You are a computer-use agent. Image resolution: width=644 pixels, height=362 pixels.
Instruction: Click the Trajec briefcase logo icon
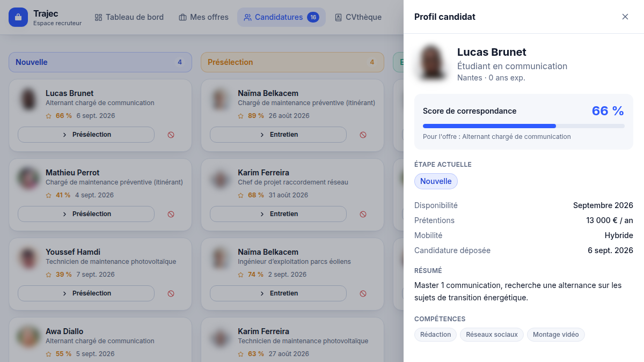click(18, 17)
